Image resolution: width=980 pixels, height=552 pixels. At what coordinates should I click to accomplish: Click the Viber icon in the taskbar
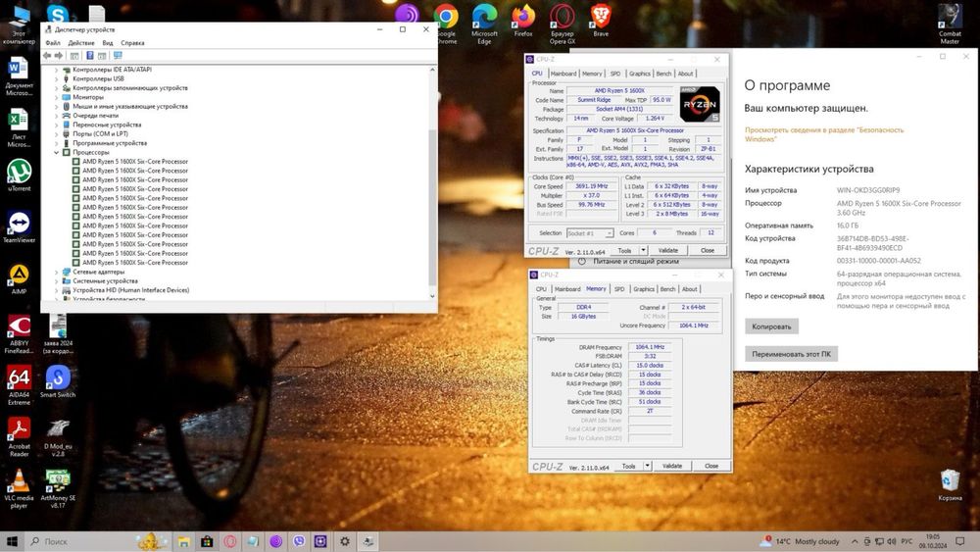point(299,541)
